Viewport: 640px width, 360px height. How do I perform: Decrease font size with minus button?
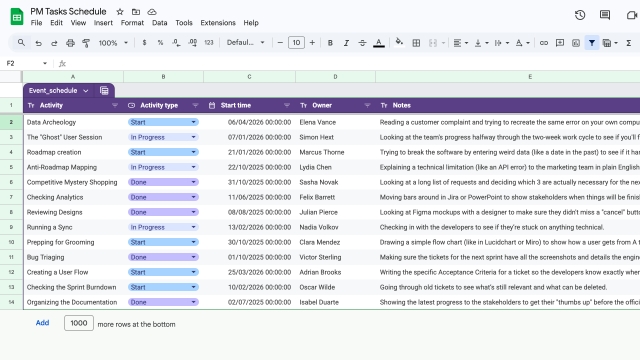[280, 42]
